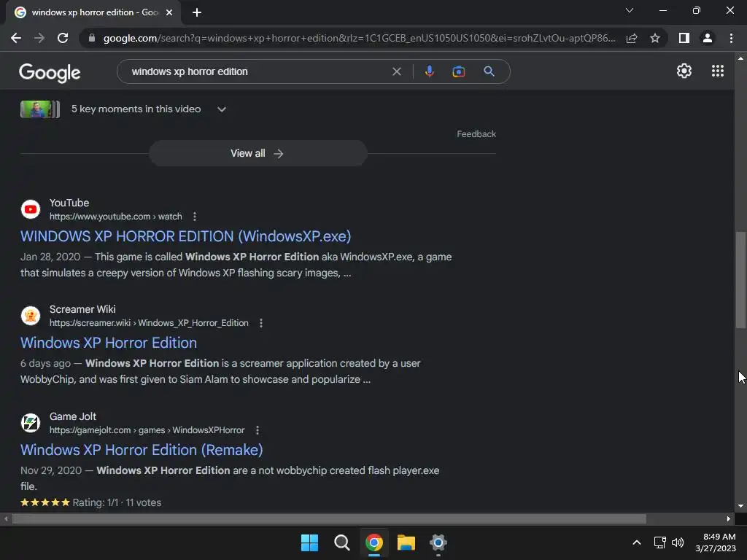Click the scroll up arrow
The width and height of the screenshot is (747, 560).
[x=740, y=58]
